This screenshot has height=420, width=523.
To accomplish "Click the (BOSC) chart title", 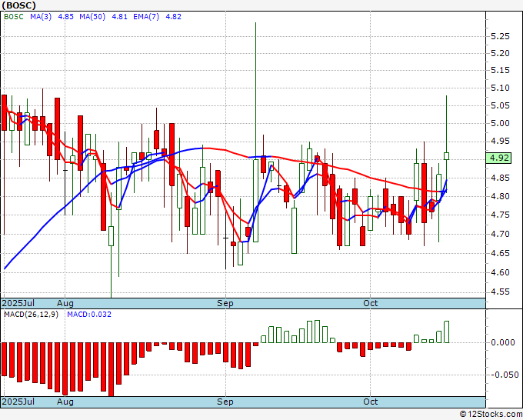I will pos(18,5).
